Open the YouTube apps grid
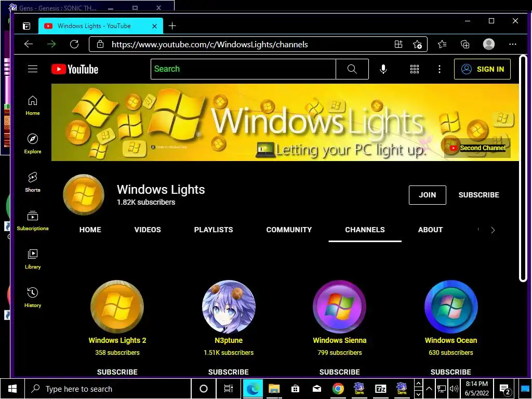The height and width of the screenshot is (399, 532). tap(414, 69)
